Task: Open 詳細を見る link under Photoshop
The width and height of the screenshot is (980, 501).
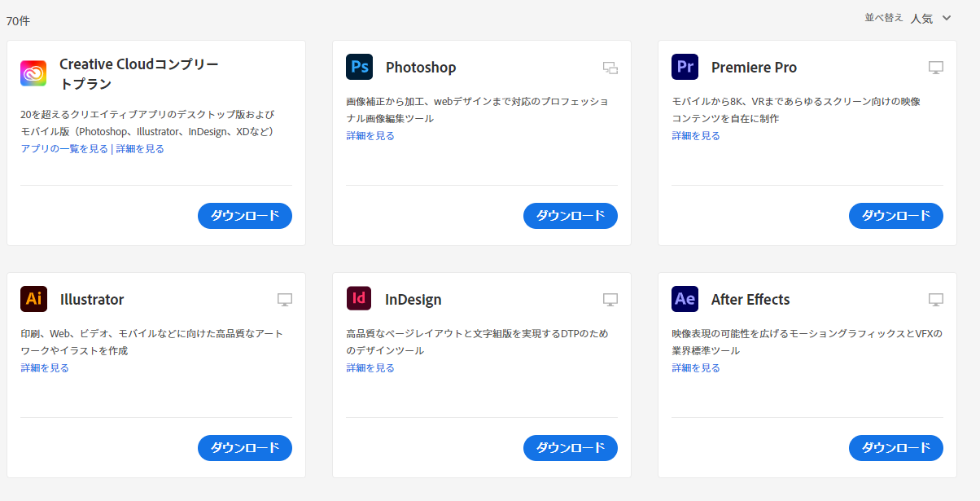Action: tap(370, 136)
